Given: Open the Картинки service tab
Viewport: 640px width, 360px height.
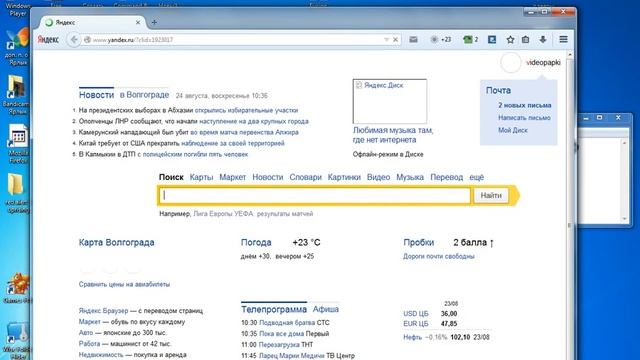Looking at the screenshot, I should (344, 177).
